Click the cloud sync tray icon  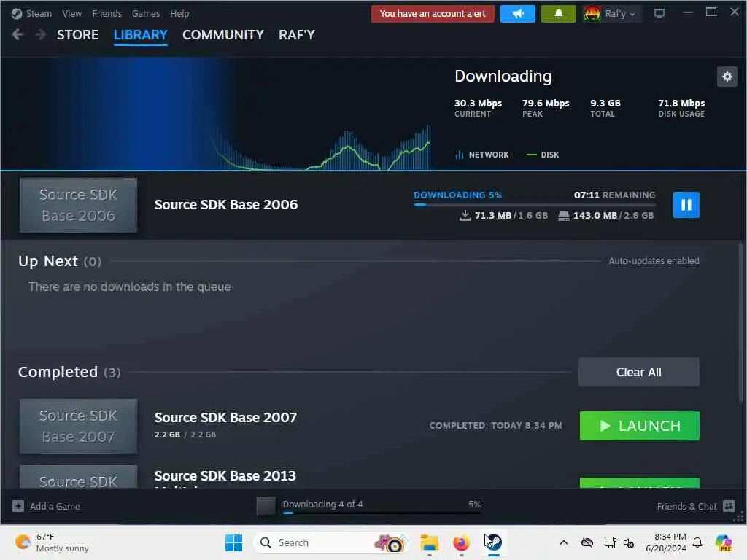point(587,542)
